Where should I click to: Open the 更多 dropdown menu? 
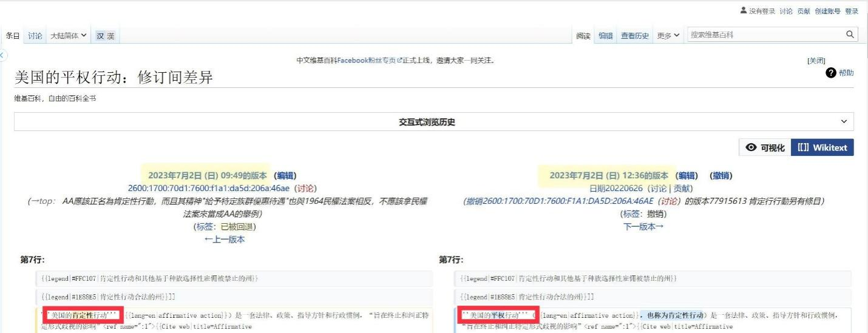point(668,36)
